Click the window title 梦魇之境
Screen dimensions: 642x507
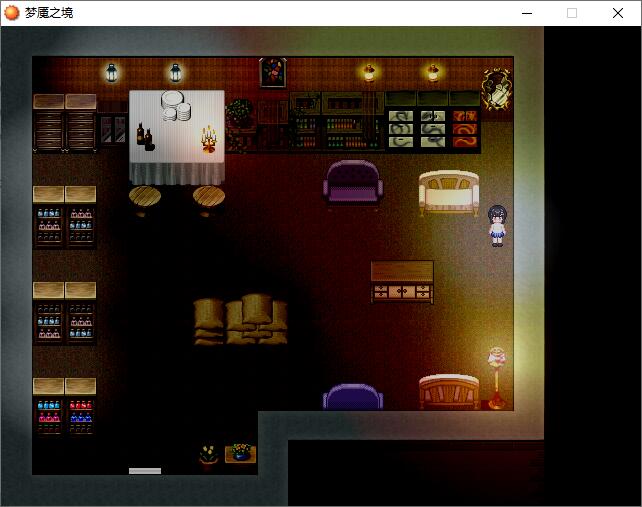pyautogui.click(x=49, y=13)
